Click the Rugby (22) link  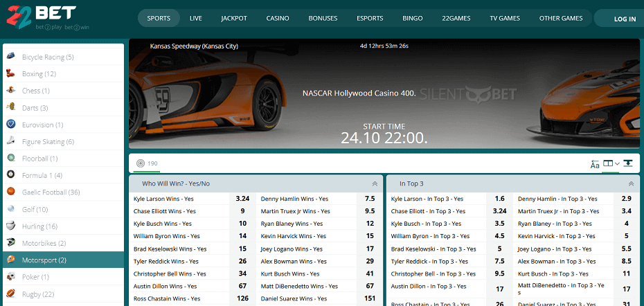point(38,294)
